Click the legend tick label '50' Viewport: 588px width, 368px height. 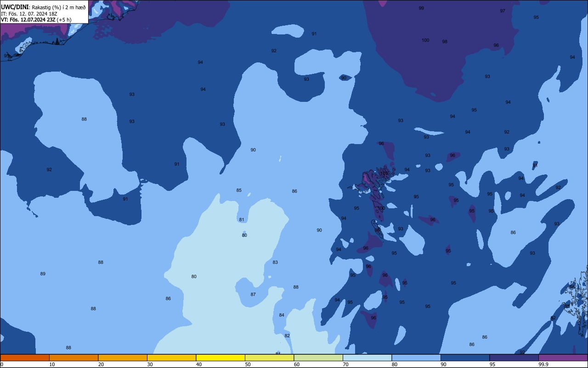click(x=248, y=364)
